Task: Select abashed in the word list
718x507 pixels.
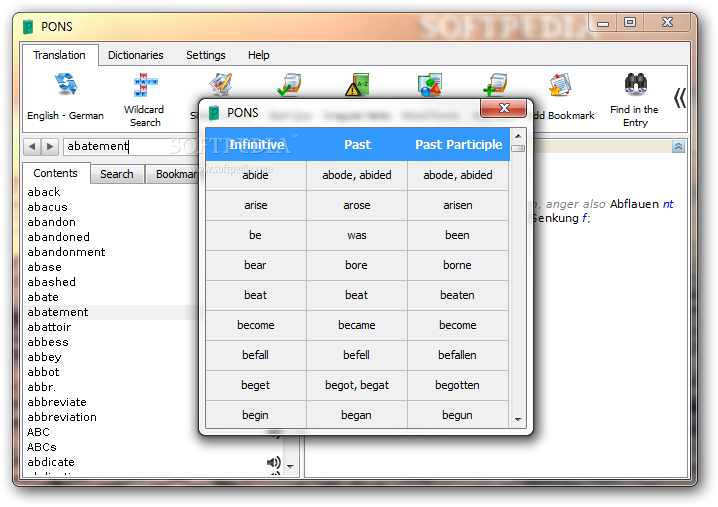Action: pos(51,282)
